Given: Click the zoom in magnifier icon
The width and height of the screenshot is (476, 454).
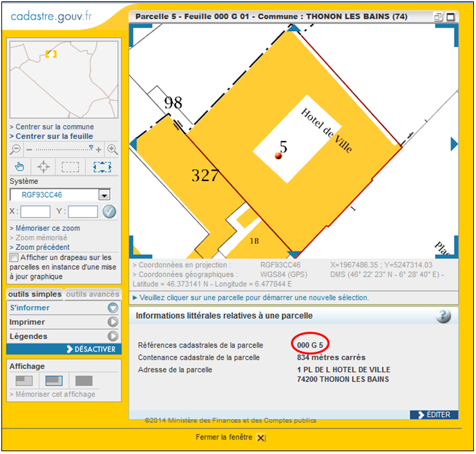Looking at the screenshot, I should point(112,149).
